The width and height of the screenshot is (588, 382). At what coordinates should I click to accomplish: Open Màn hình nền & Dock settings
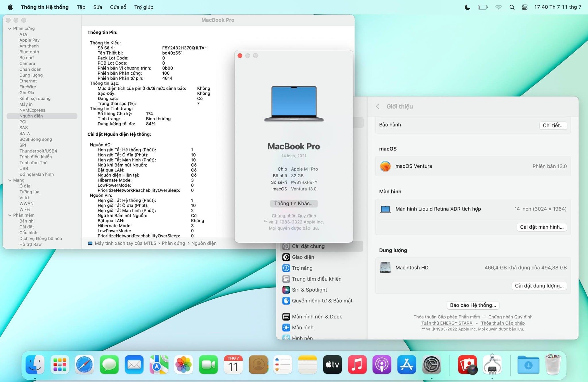point(322,317)
